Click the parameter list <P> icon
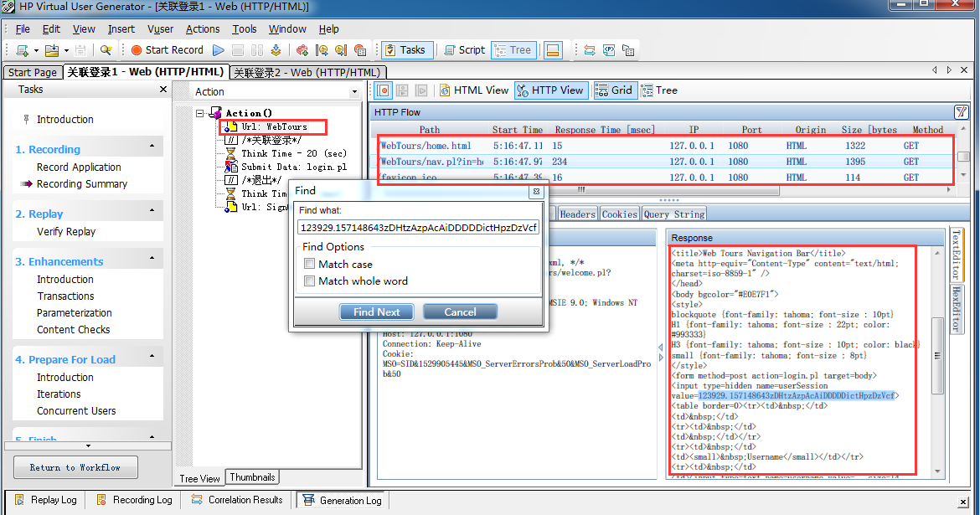The width and height of the screenshot is (980, 515). tap(609, 50)
